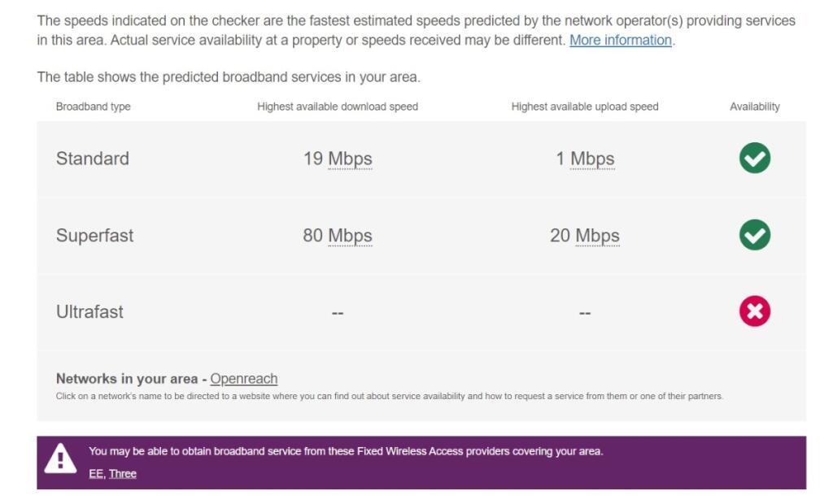Click Highest available download speed column header
Image resolution: width=833 pixels, height=504 pixels.
[x=338, y=106]
